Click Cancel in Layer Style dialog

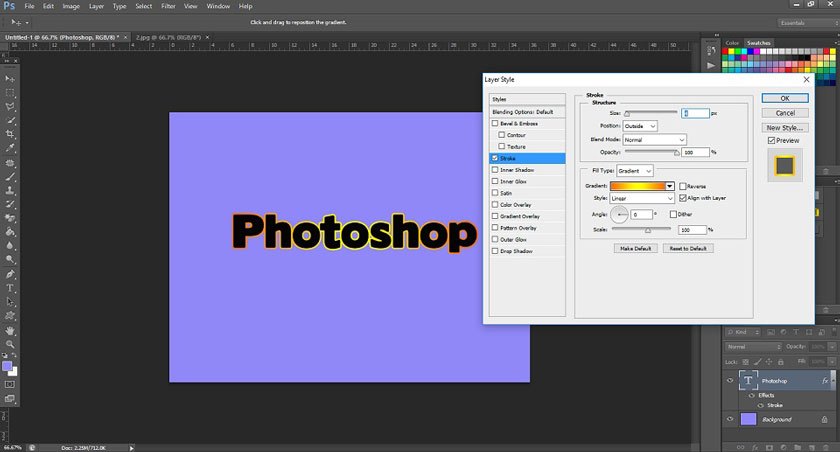point(785,113)
